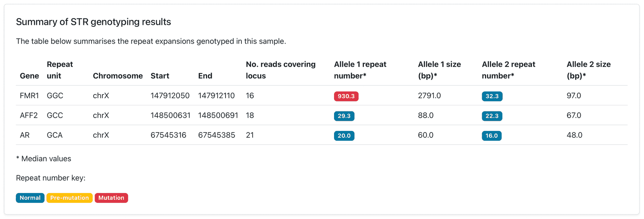Click the 2791.0 allele size value
The height and width of the screenshot is (219, 644).
429,96
